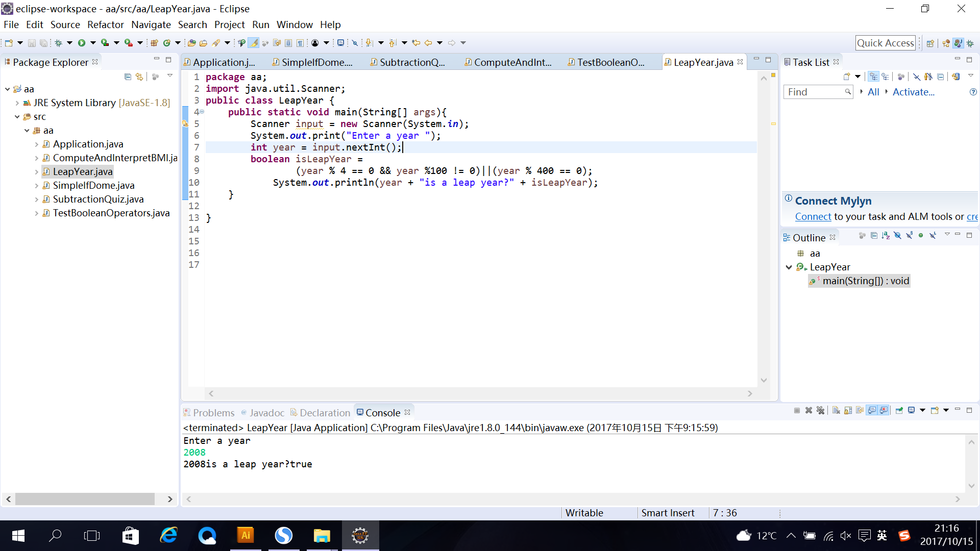The height and width of the screenshot is (551, 980).
Task: Click the Next Annotation arrow icon
Action: tap(369, 43)
